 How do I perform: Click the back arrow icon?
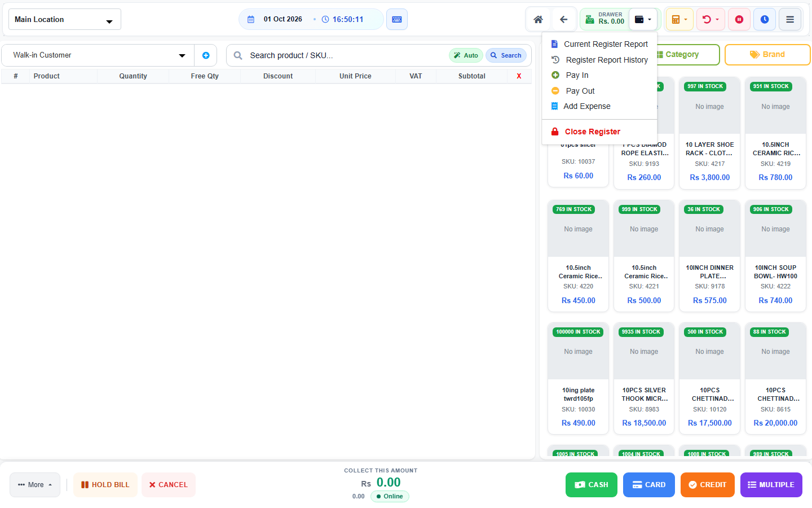[x=563, y=19]
